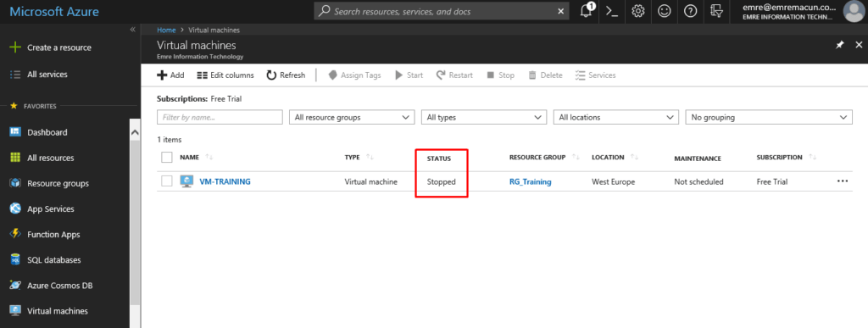Sort by the TYPE column arrows
Screen dimensions: 868x328
(370, 158)
